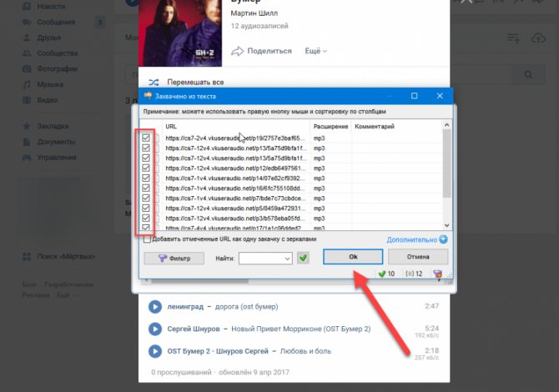Open the Фильтр filter button
Image resolution: width=559 pixels, height=392 pixels.
[174, 258]
